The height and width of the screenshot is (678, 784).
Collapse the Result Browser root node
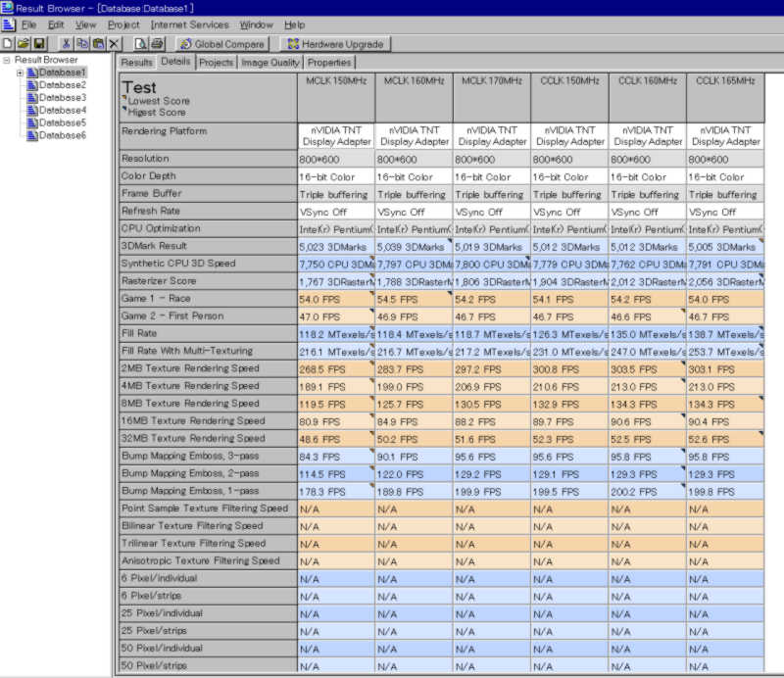tap(7, 60)
